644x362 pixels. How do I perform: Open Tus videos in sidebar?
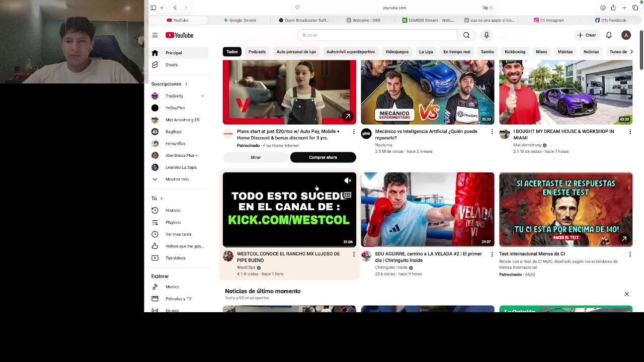point(179,258)
